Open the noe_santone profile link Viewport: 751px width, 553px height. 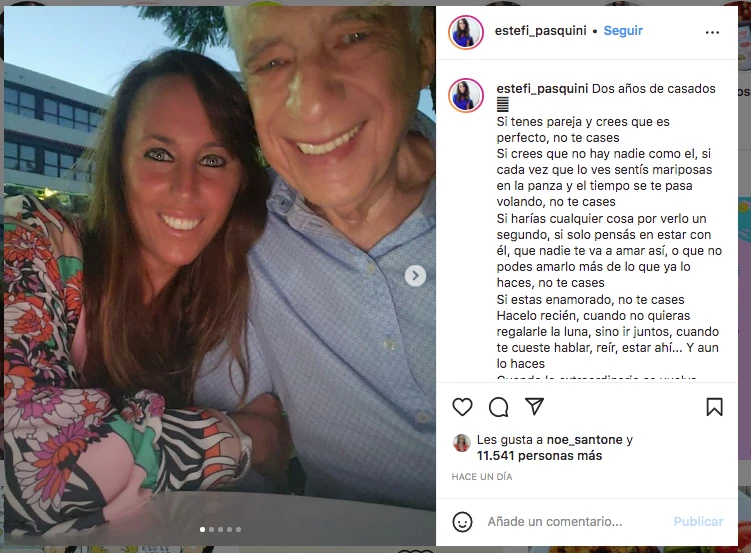tap(584, 440)
